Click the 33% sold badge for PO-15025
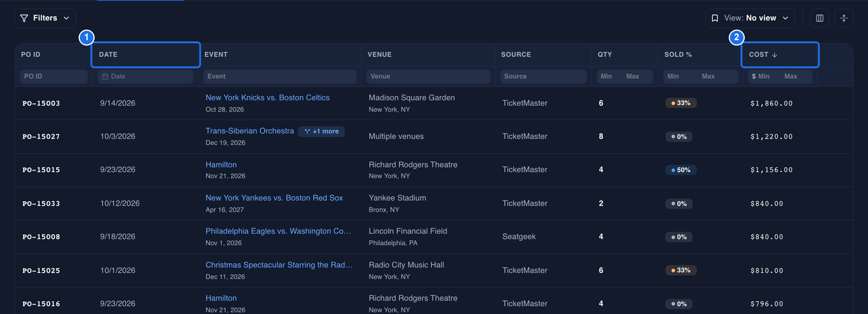This screenshot has height=314, width=868. 681,270
